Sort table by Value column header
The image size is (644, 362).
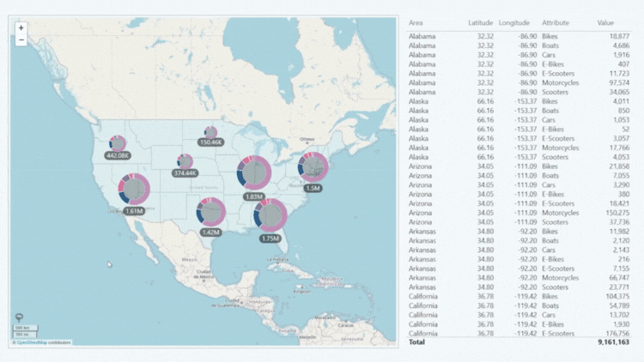[x=605, y=23]
